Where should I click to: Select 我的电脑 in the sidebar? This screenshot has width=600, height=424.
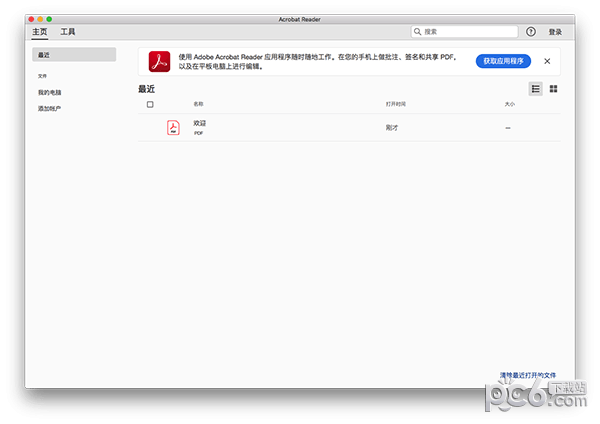(49, 93)
